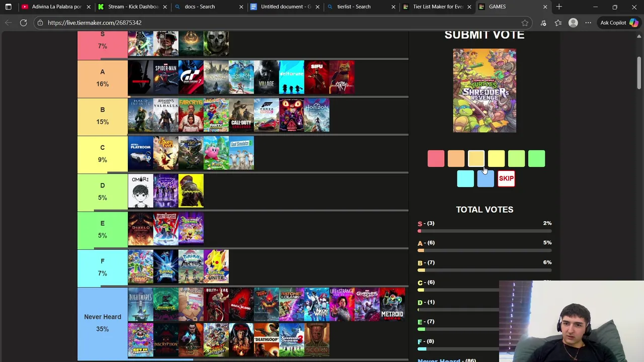Click the Shredder's Revenge cover image
Viewport: 644px width, 362px height.
(485, 90)
